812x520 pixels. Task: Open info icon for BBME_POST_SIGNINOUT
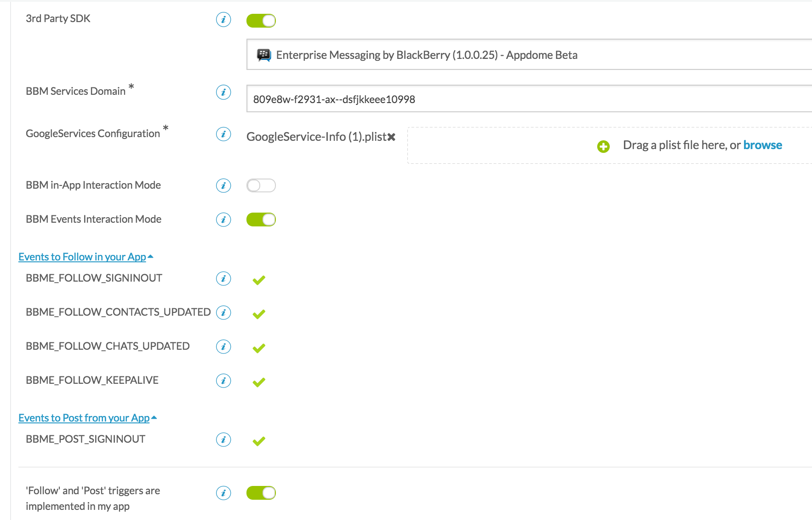(x=223, y=439)
